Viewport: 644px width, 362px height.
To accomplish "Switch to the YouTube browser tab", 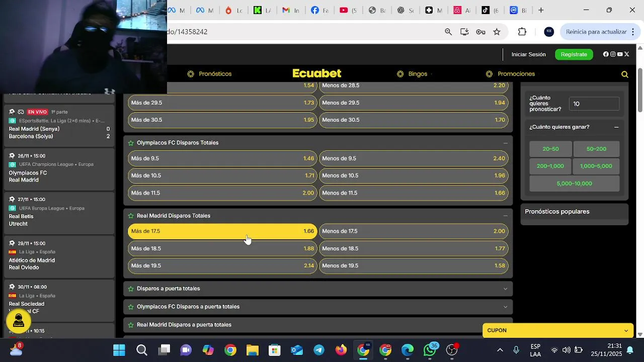I will tap(348, 10).
